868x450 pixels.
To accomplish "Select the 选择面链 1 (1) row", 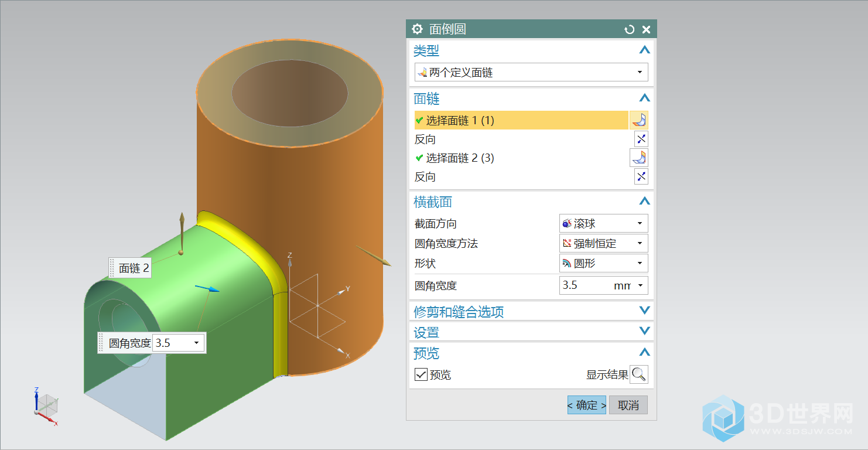I will pos(521,120).
